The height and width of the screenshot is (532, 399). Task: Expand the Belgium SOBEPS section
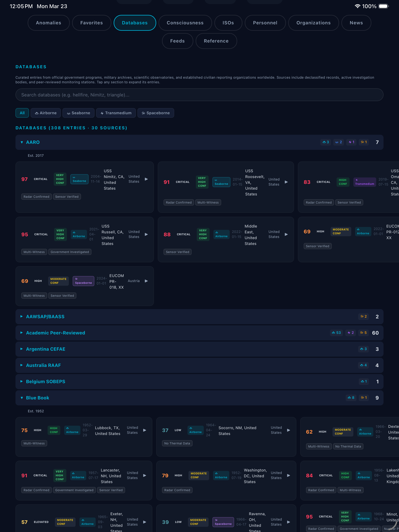[199, 381]
